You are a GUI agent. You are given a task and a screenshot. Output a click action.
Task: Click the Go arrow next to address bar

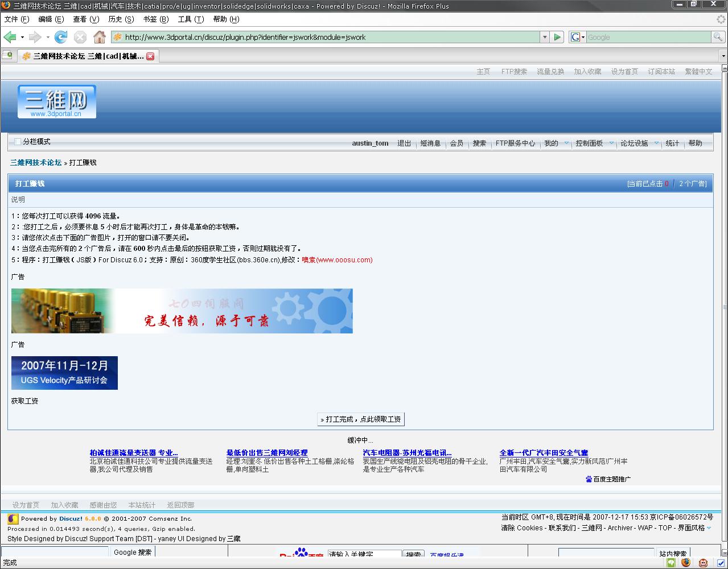557,37
